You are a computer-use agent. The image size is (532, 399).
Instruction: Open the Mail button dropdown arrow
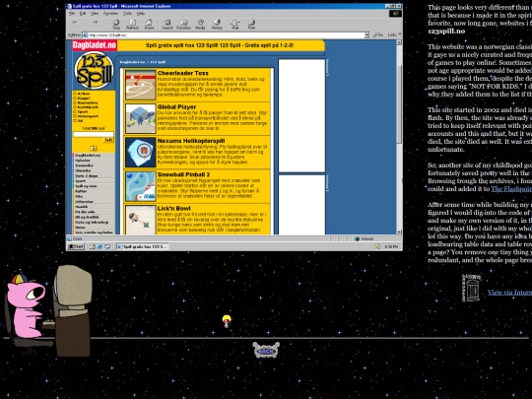238,23
